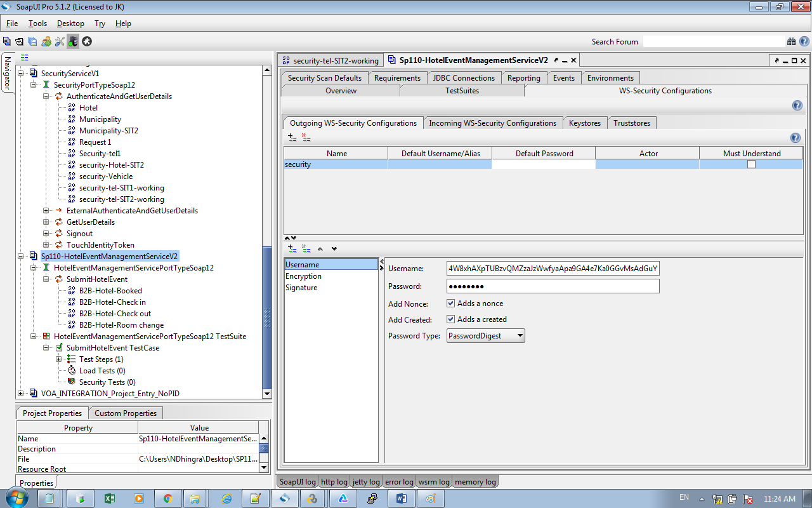Expand the TouchIdentityToken tree node
This screenshot has height=508, width=812.
(x=46, y=245)
